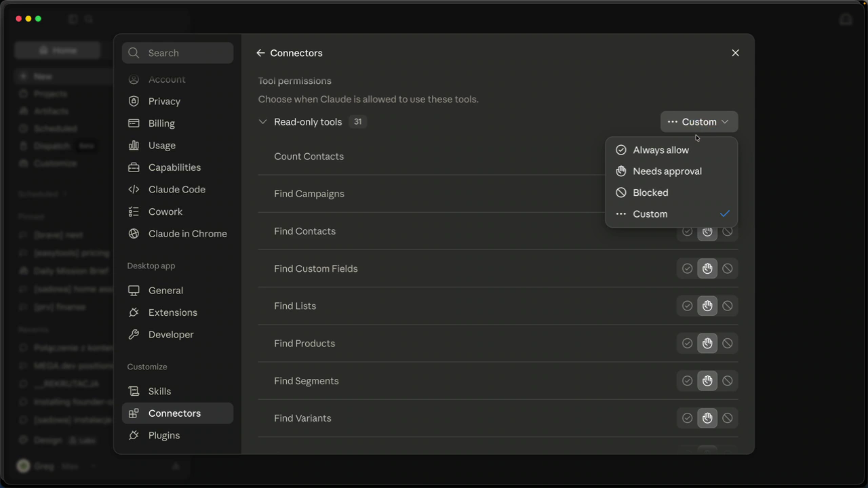Go back from the Connectors page
This screenshot has height=488, width=868.
click(x=260, y=53)
